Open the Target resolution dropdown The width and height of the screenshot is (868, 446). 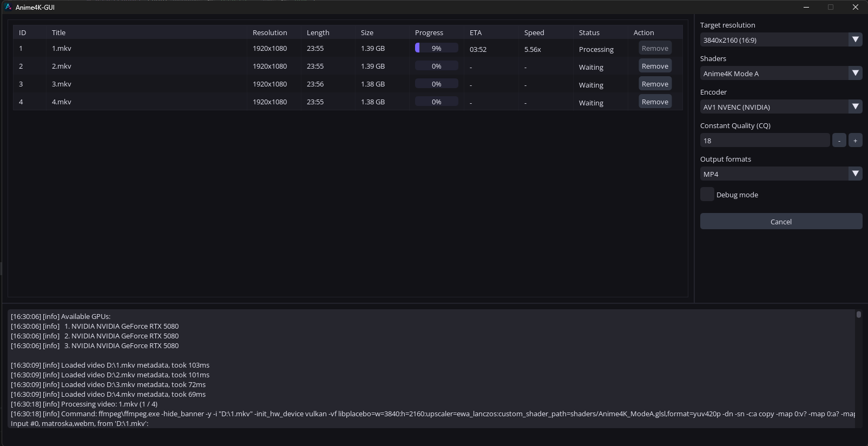tap(780, 40)
